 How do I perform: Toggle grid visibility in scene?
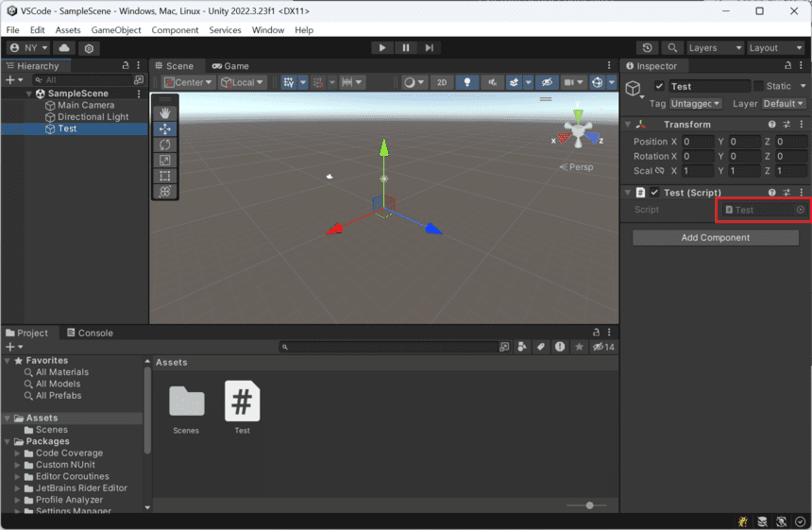[289, 82]
